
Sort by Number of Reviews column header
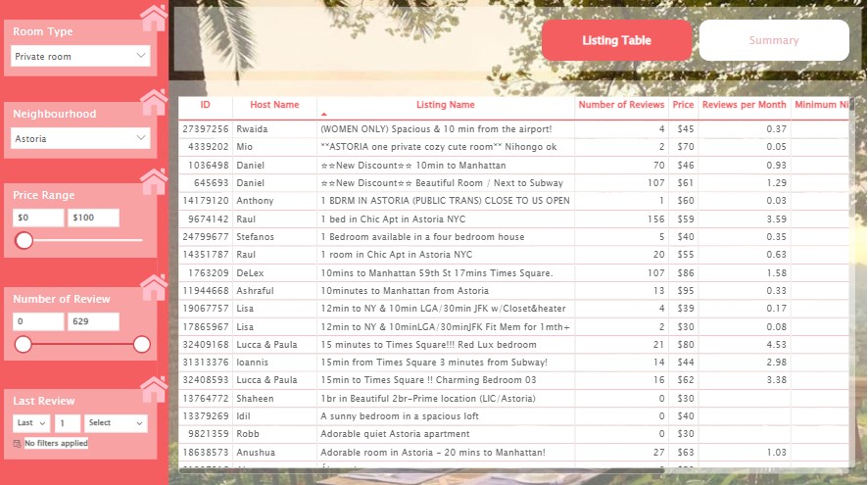(x=620, y=105)
